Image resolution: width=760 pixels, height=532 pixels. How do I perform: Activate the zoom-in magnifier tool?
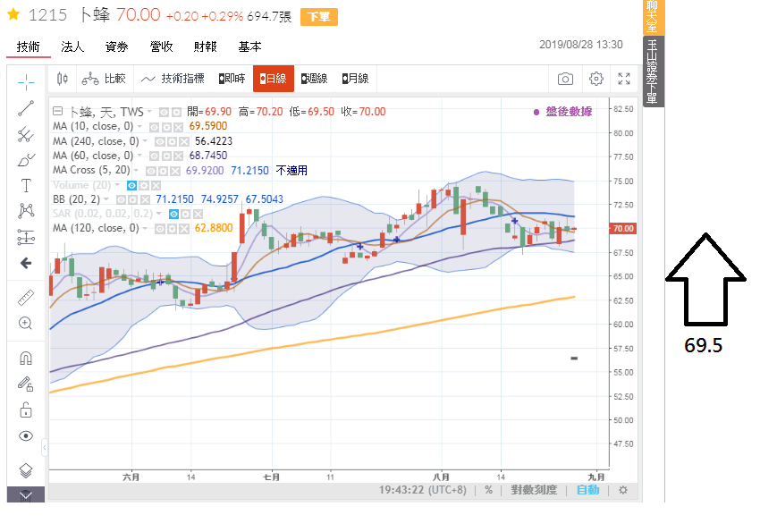[26, 323]
